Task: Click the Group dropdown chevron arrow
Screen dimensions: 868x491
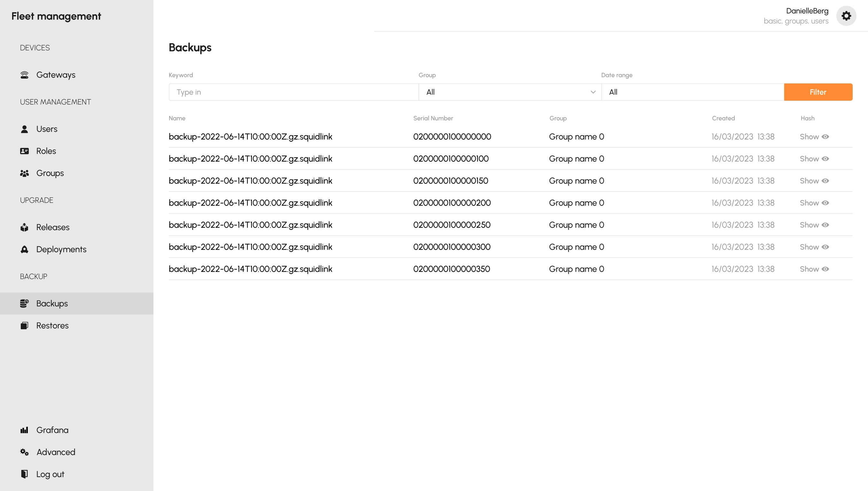Action: click(592, 92)
